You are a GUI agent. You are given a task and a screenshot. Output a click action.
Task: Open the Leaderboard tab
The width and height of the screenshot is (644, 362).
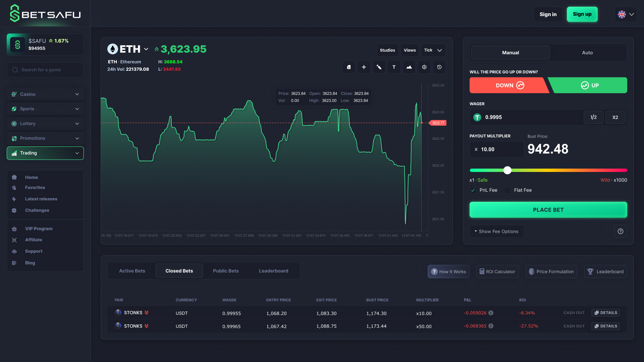[x=273, y=270]
